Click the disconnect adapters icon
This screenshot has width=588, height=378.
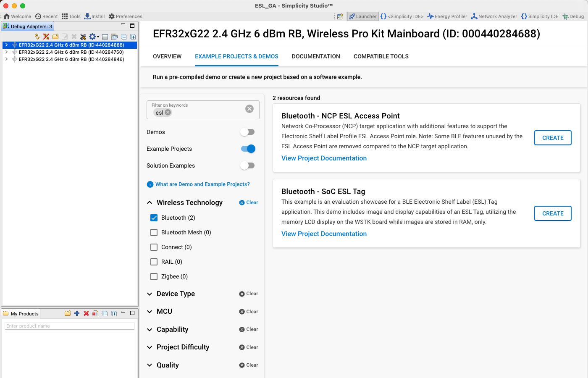click(x=46, y=37)
